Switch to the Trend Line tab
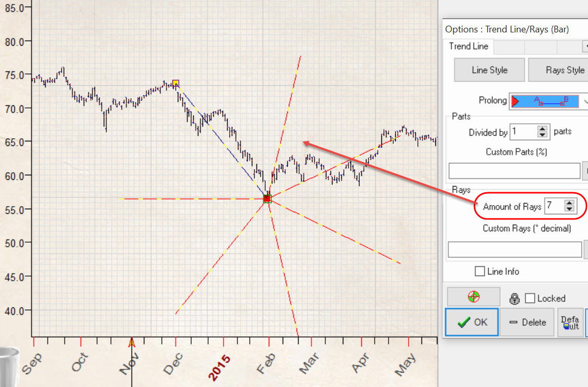This screenshot has width=588, height=387. click(469, 46)
